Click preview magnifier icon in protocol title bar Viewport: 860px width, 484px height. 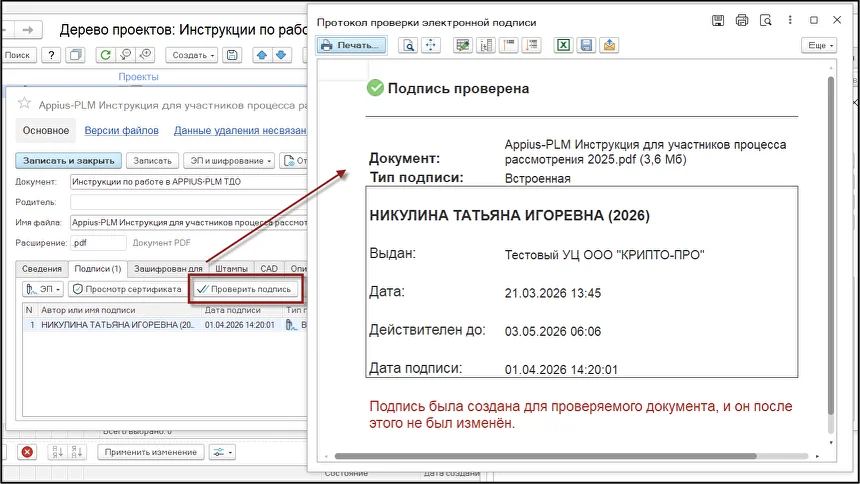point(766,20)
